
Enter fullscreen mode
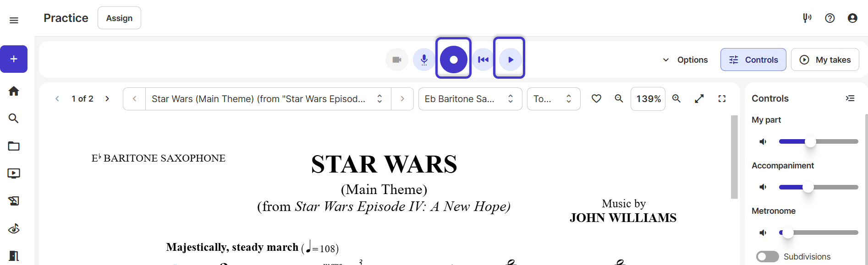[x=722, y=98]
